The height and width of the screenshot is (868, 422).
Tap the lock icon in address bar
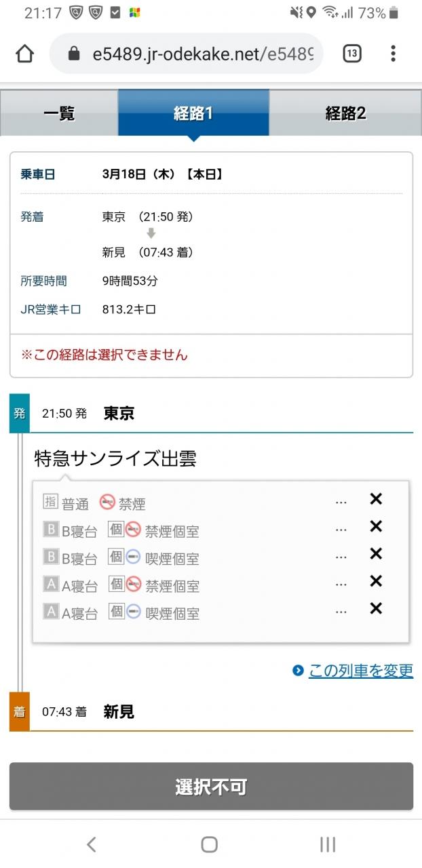tap(74, 54)
